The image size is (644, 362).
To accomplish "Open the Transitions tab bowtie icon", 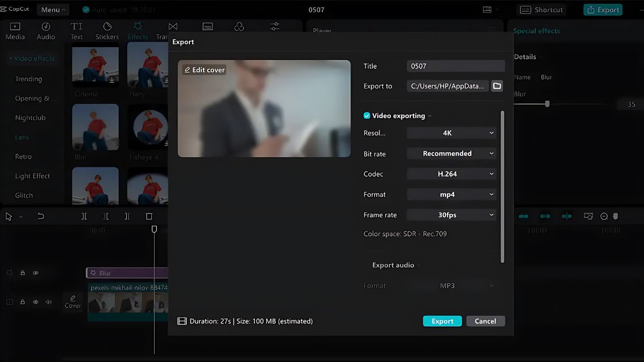I will click(x=173, y=27).
